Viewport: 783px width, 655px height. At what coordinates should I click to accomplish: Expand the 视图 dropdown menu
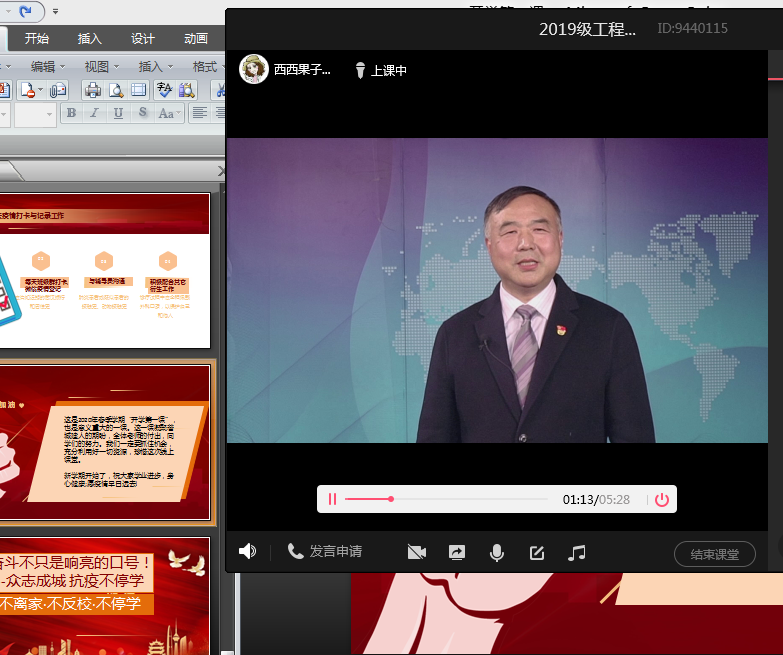click(x=101, y=66)
